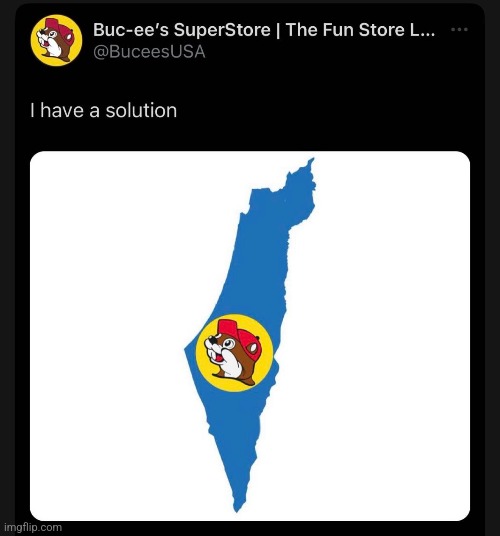Click the blue map's northern tip
Image resolution: width=500 pixels, height=536 pixels.
point(312,160)
